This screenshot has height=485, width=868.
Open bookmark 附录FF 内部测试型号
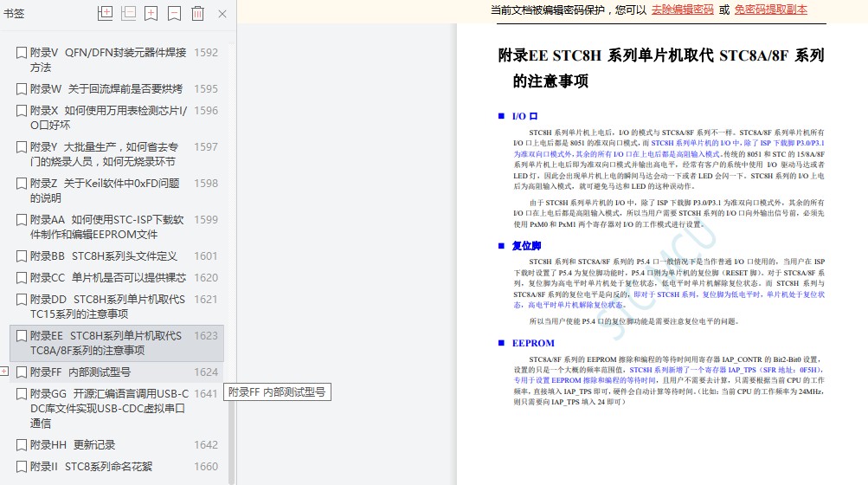[80, 372]
